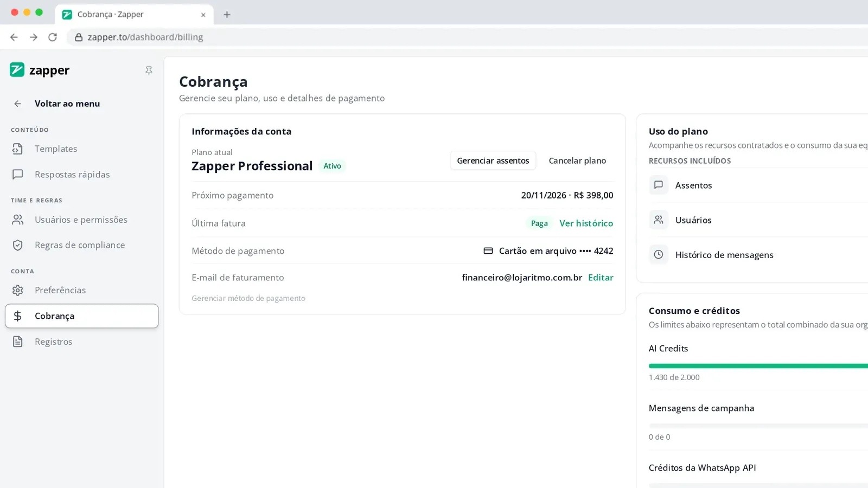Image resolution: width=868 pixels, height=488 pixels.
Task: Click the Gerenciar assentos button
Action: 493,160
